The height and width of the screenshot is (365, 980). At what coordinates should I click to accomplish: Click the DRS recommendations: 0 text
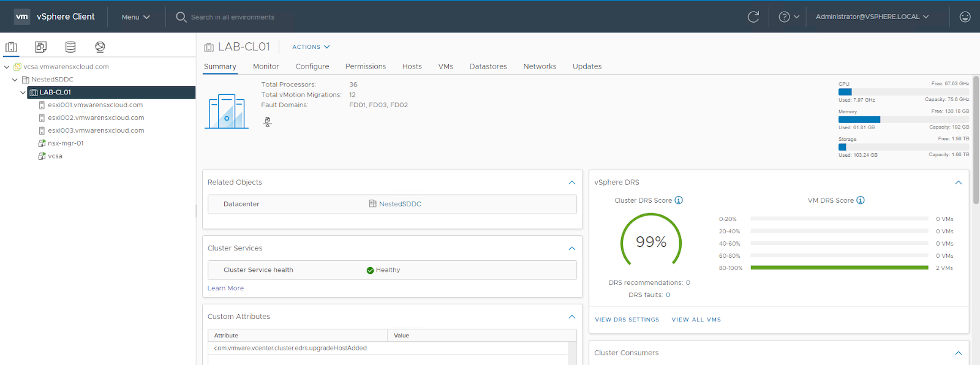[649, 283]
